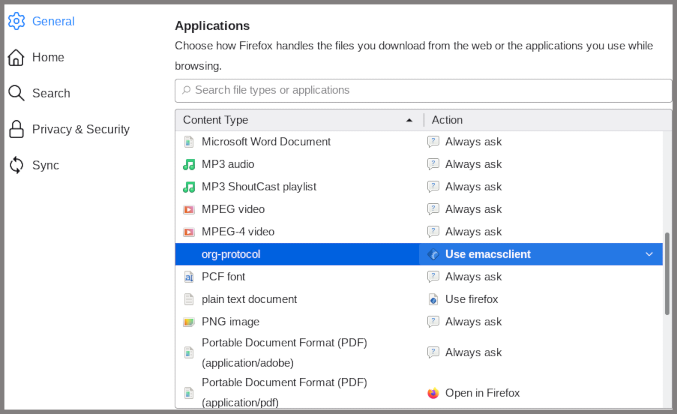Click the Search magnifier icon in sidebar
This screenshot has width=677, height=414.
pos(16,93)
